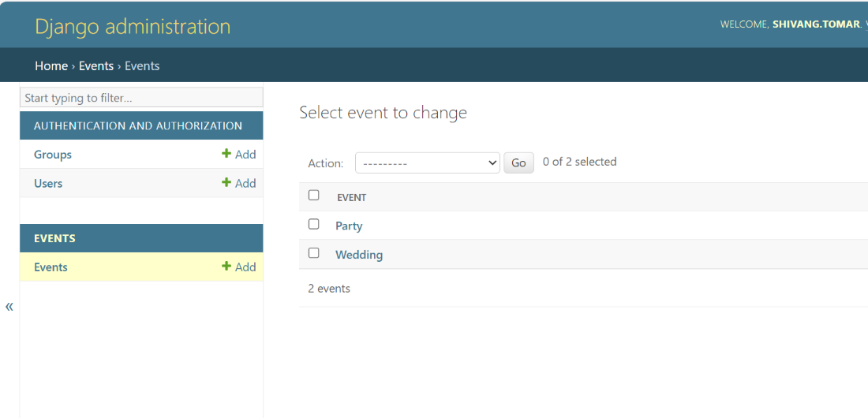Tick the select-all checkbox in the EVENT header

pos(313,196)
